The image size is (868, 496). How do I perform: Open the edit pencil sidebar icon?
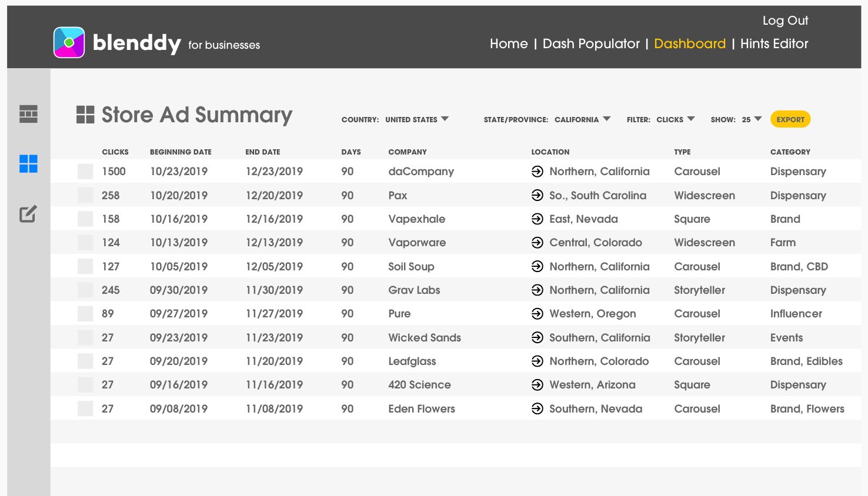point(28,214)
